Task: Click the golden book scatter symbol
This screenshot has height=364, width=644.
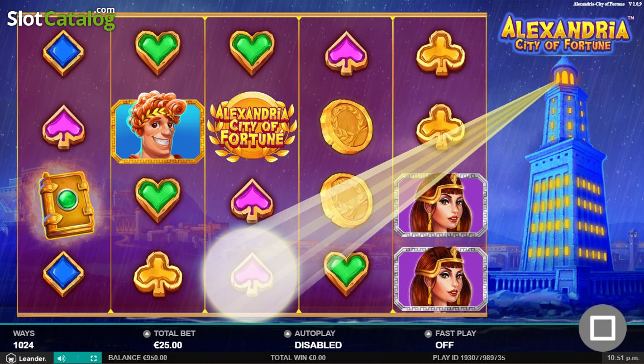Action: coord(66,204)
